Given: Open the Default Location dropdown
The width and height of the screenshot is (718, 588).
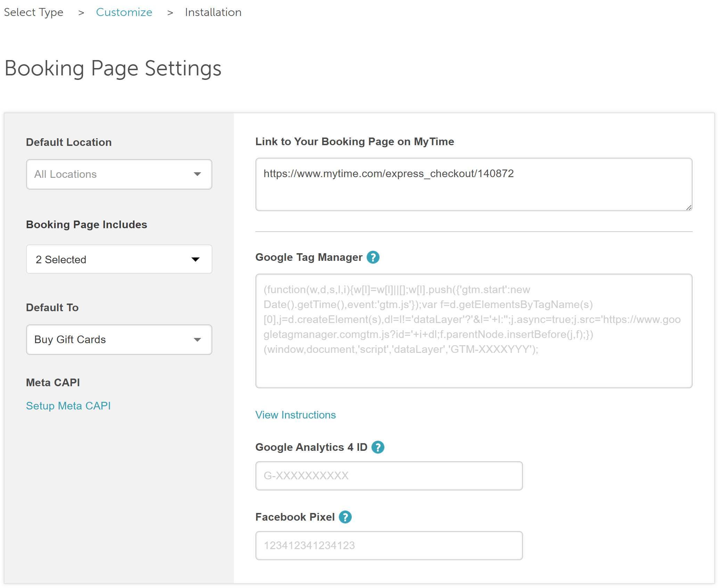Looking at the screenshot, I should 119,174.
